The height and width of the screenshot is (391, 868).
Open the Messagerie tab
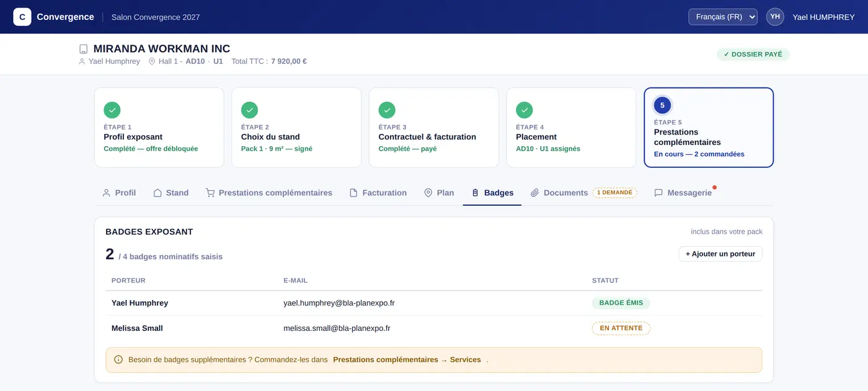point(683,193)
